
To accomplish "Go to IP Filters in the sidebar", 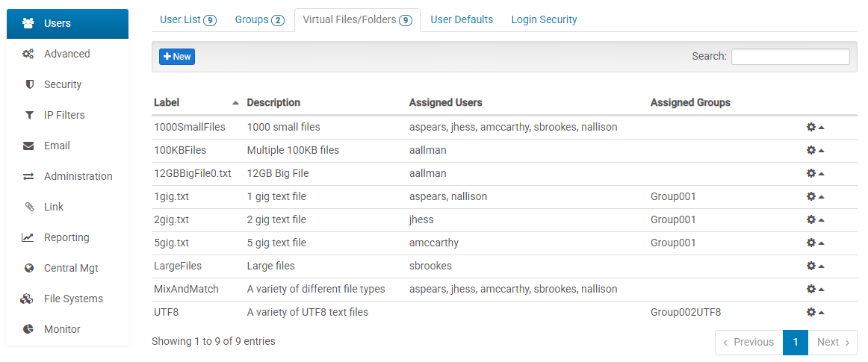I will pos(67,115).
